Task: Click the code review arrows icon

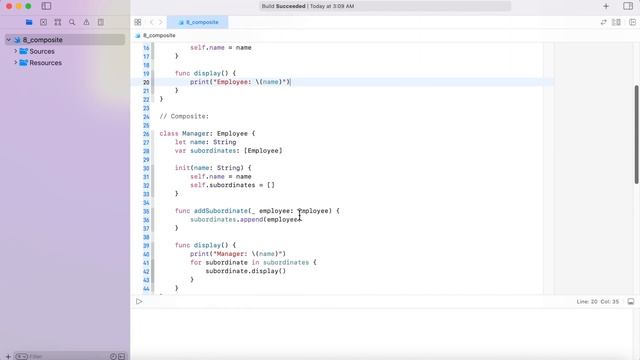Action: 603,22
